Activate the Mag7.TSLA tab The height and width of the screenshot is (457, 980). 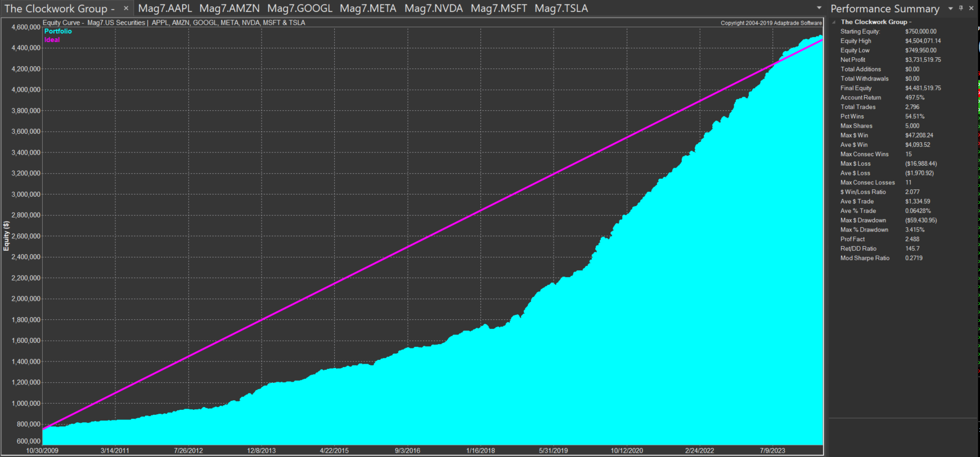561,8
